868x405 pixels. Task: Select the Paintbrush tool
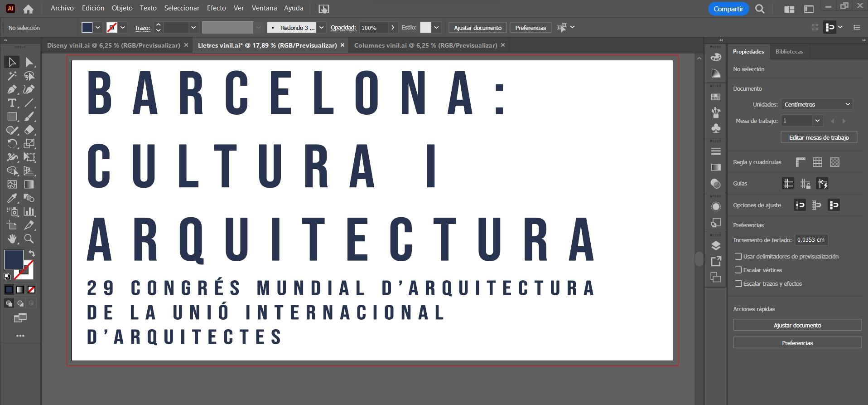coord(29,117)
